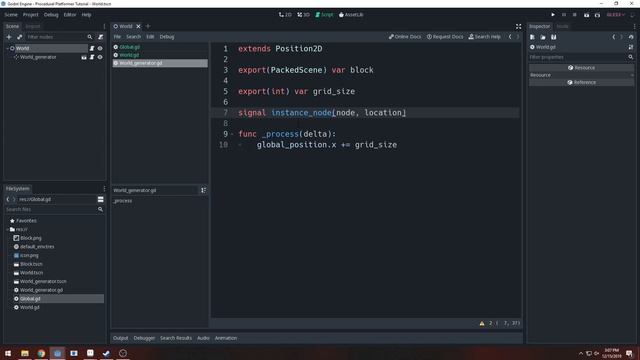
Task: Select Global.gd in the script list
Action: [129, 47]
